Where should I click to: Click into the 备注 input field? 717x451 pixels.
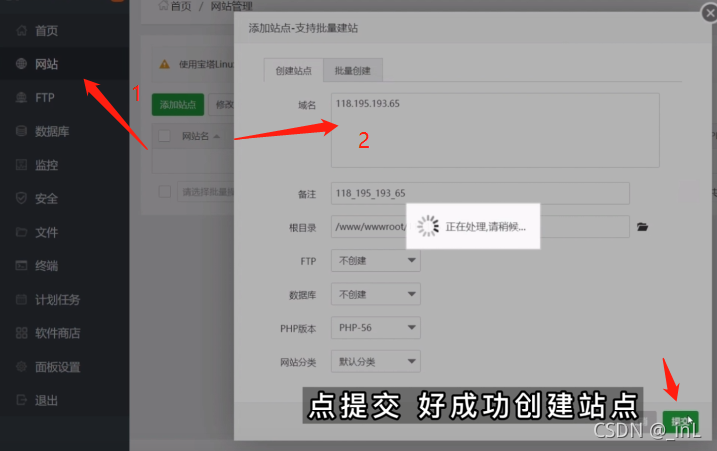(x=480, y=193)
